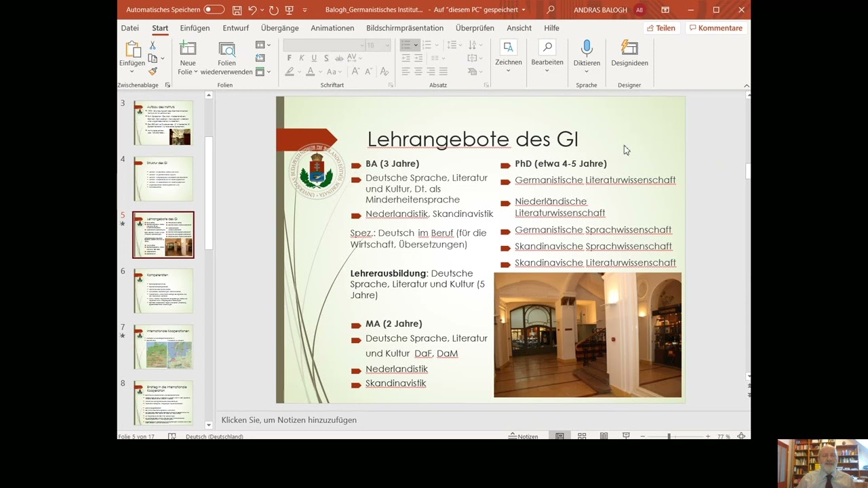Click the Undo arrow icon

click(252, 10)
